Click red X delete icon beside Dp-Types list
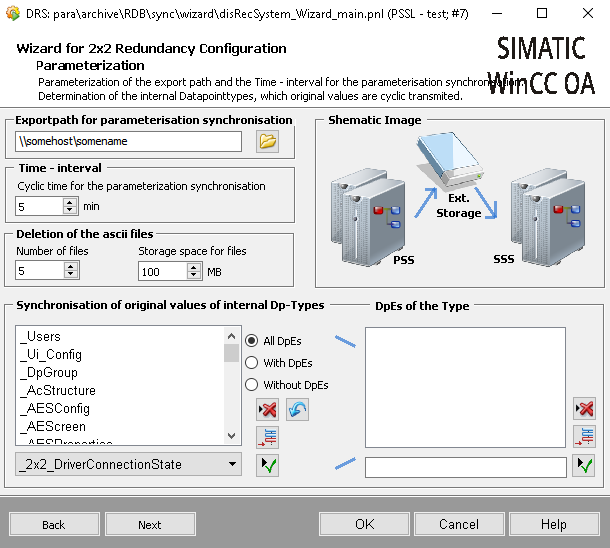 tap(267, 409)
